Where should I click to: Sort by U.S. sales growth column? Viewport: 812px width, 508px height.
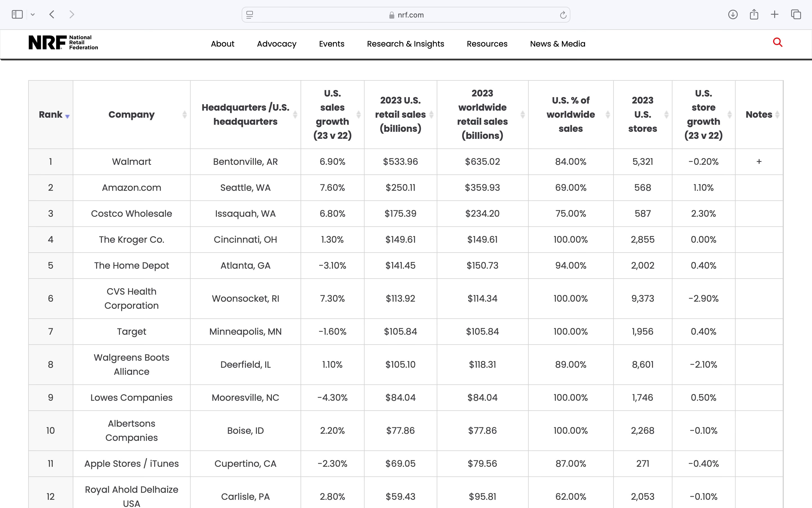click(x=332, y=115)
